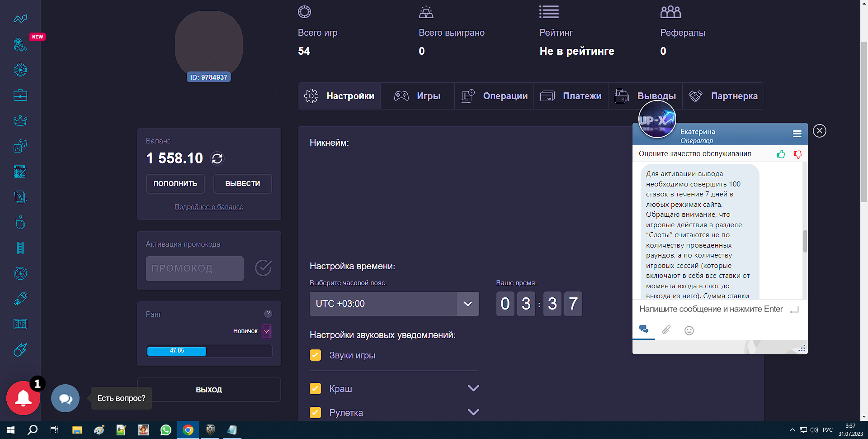Expand the Краш sound settings chevron
868x439 pixels.
coord(473,388)
